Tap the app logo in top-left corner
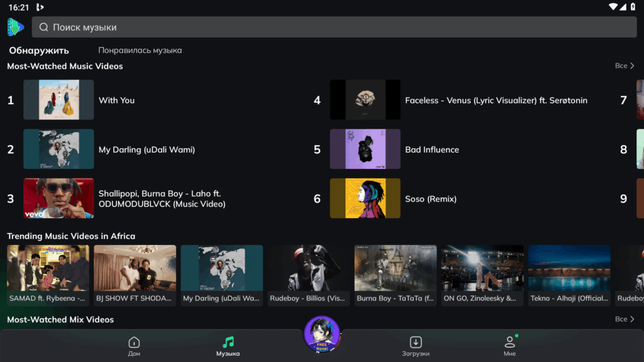 point(16,27)
